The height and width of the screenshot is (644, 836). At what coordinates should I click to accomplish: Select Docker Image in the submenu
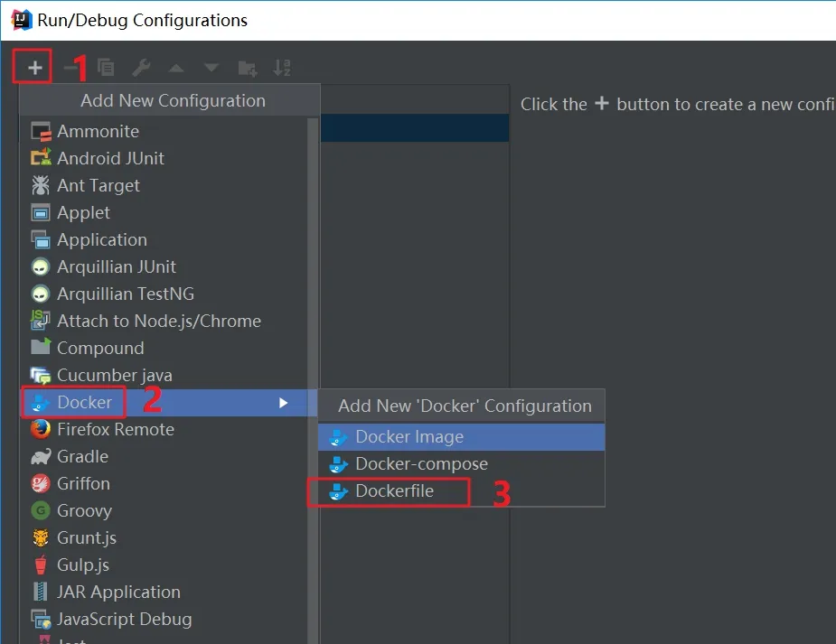pos(462,437)
